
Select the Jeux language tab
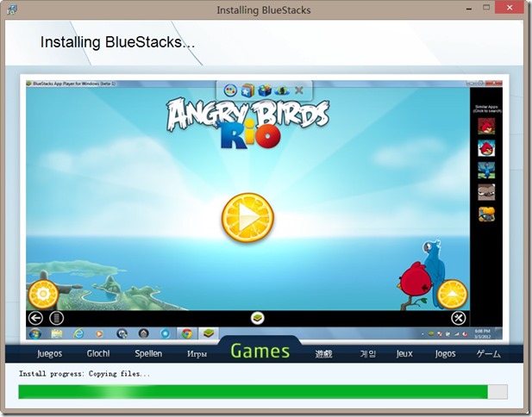tap(404, 353)
